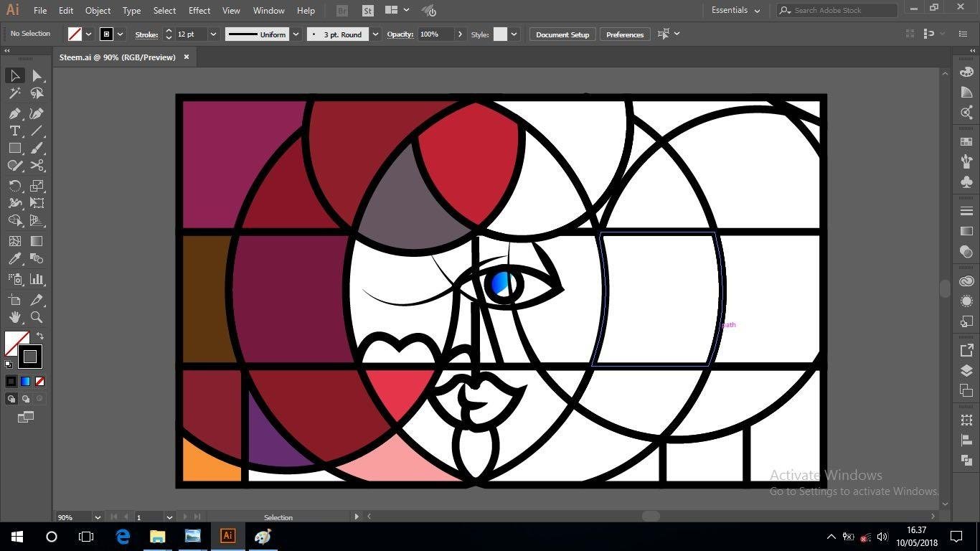Select the Column Graph tool

(x=37, y=279)
